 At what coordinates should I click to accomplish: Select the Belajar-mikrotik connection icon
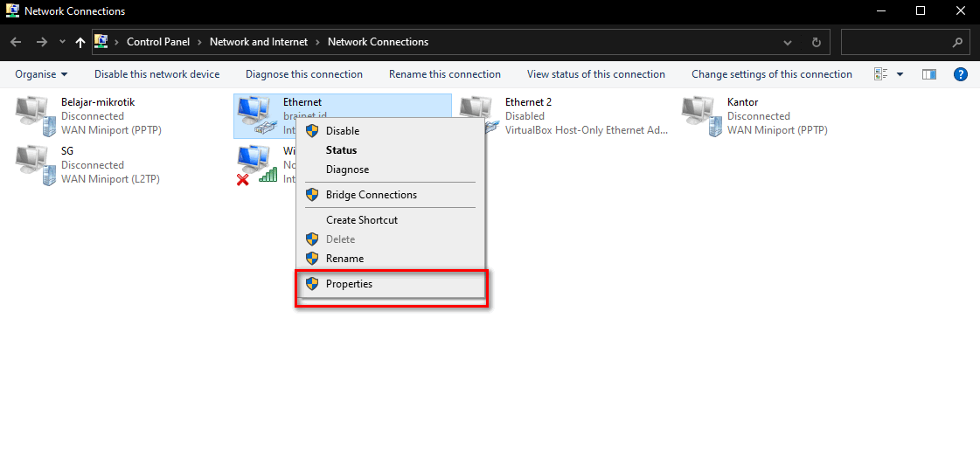[33, 116]
